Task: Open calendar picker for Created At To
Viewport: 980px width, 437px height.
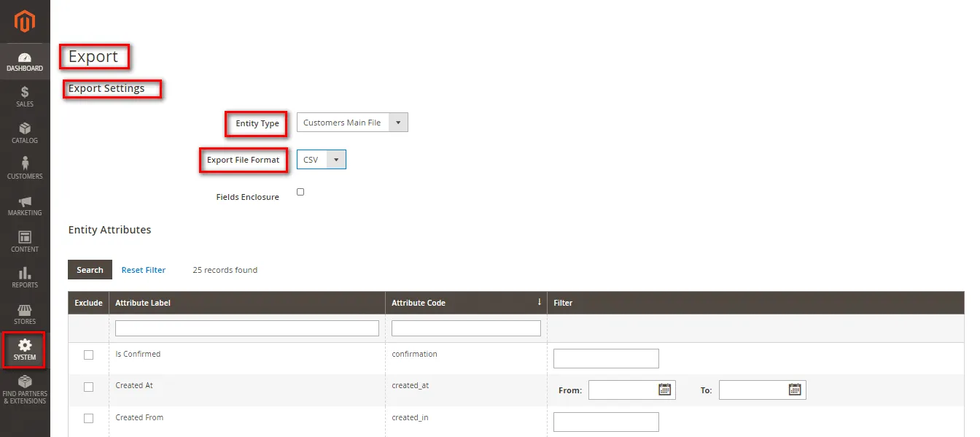Action: tap(795, 390)
